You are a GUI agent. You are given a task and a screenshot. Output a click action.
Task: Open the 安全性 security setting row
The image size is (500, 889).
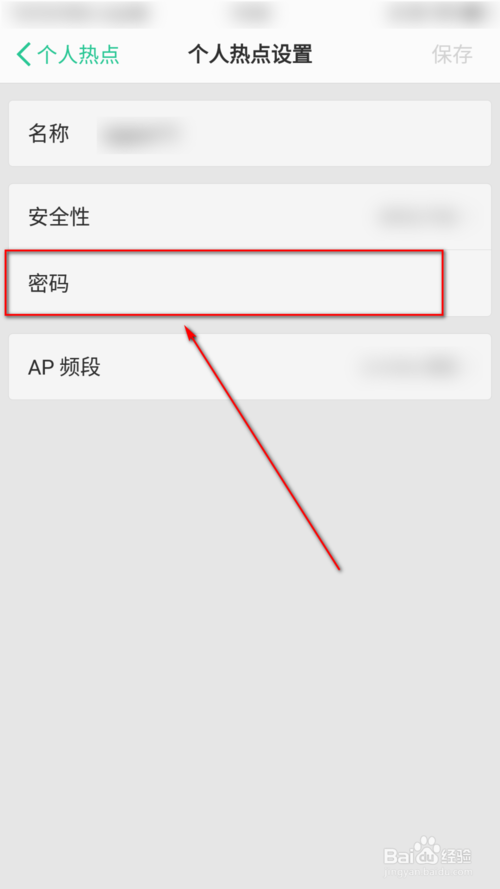click(x=249, y=217)
